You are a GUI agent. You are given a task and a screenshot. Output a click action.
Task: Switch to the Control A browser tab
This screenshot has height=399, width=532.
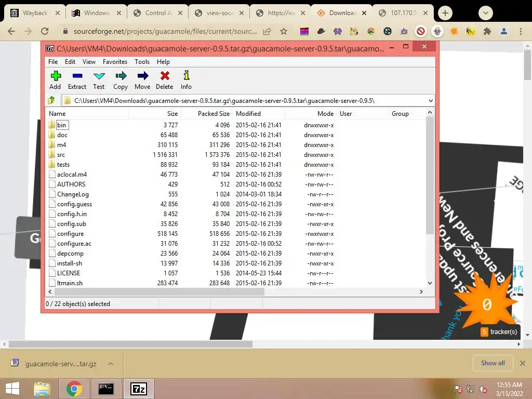(x=157, y=13)
